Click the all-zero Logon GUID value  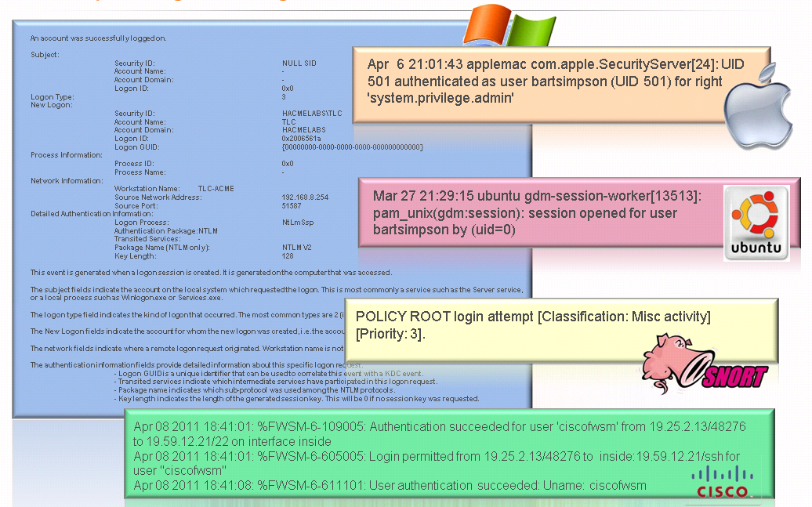[353, 147]
